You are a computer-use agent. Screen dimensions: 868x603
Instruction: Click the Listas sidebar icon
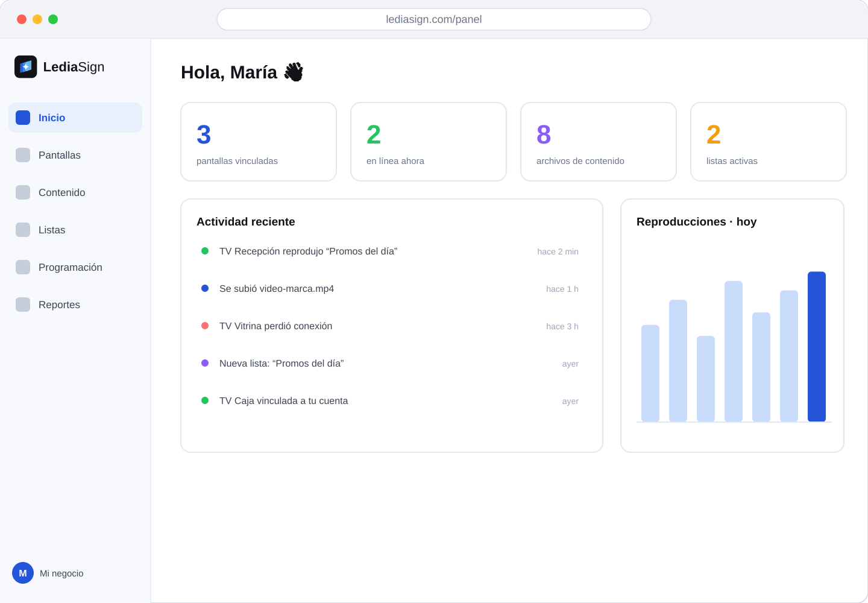pos(23,230)
